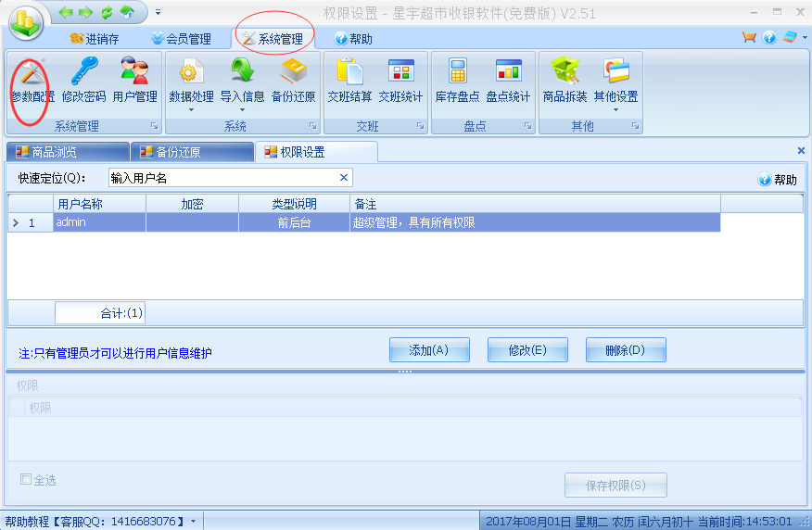Open 修改密码 key icon
Screen dimensions: 812x530
point(84,81)
